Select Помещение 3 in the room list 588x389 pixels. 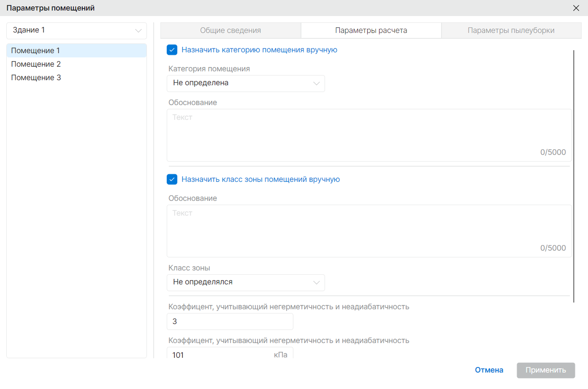click(x=76, y=78)
